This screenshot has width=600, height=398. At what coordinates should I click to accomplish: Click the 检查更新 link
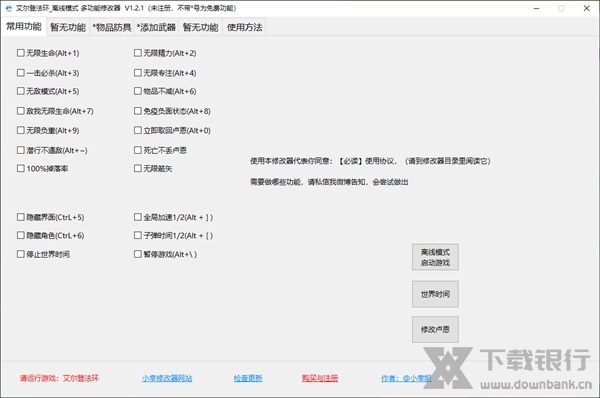tap(248, 378)
